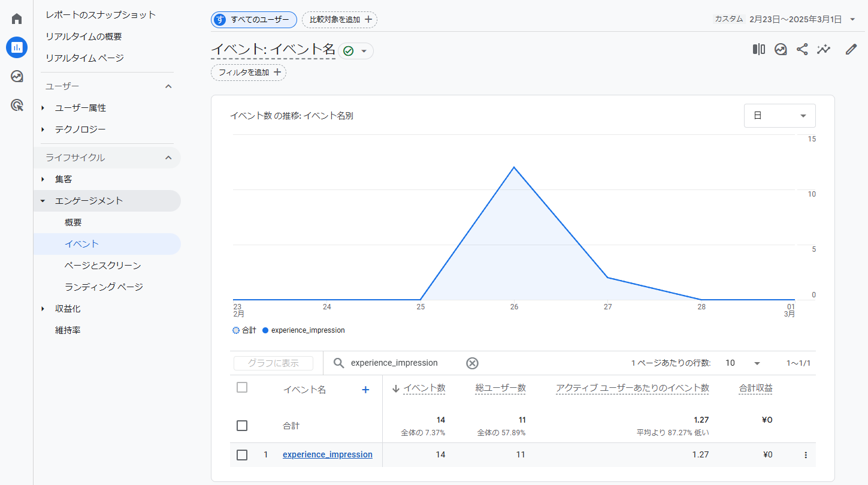Open the dropdown beside the green check

pos(364,51)
